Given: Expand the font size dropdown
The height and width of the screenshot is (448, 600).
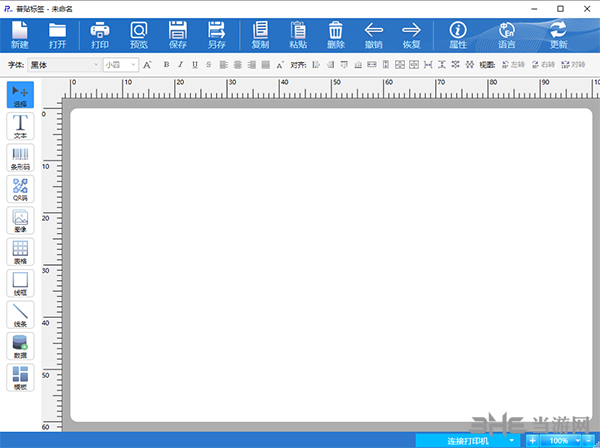Looking at the screenshot, I should pos(132,65).
